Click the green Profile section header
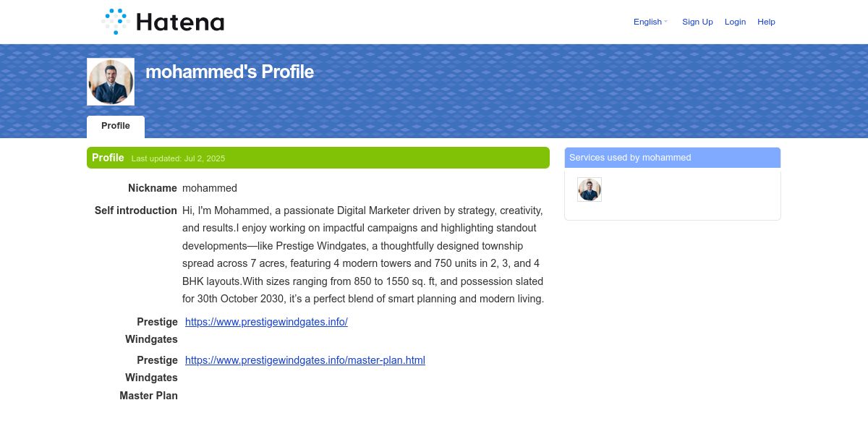Viewport: 868px width, 434px height. [x=318, y=158]
